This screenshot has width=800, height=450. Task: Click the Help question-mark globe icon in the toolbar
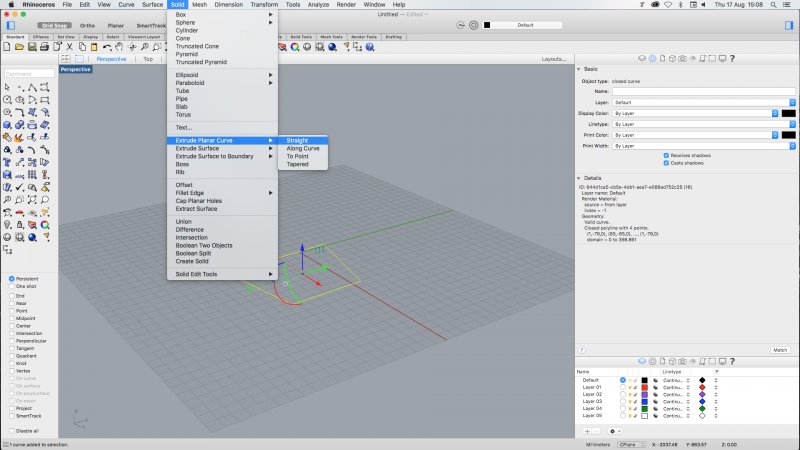370,47
